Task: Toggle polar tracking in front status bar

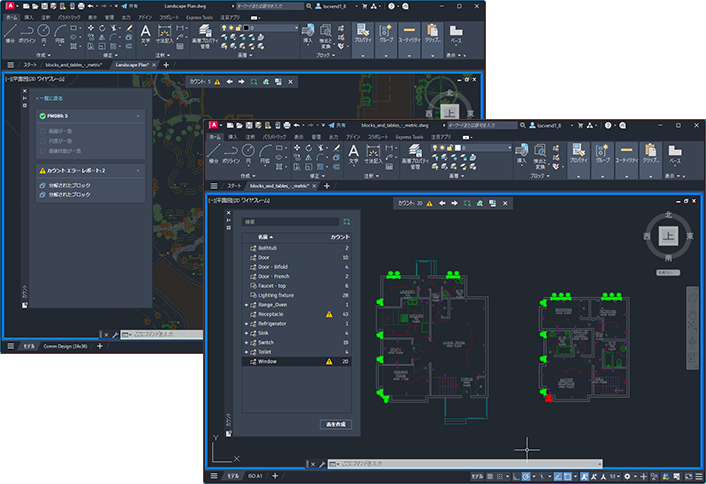Action: (526, 476)
